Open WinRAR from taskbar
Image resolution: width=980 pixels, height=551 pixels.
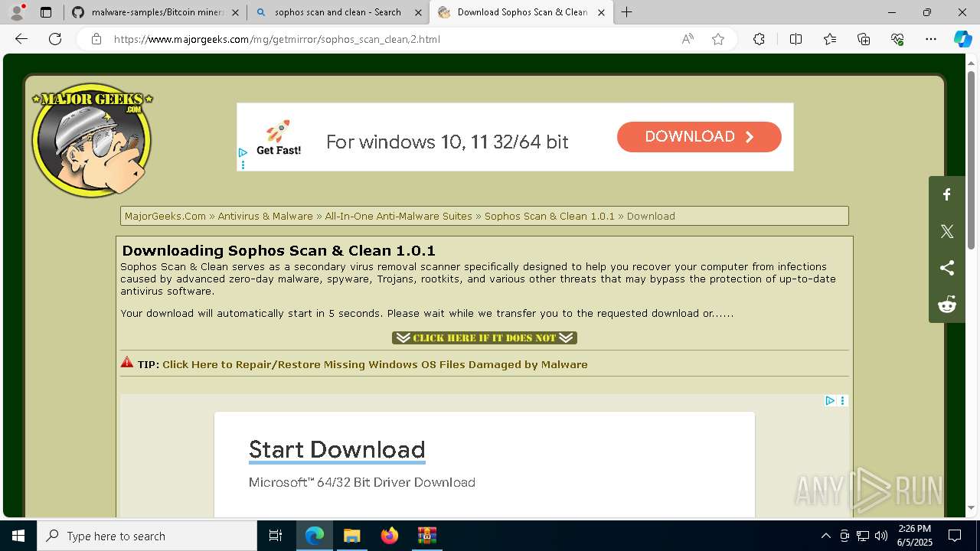click(x=426, y=536)
